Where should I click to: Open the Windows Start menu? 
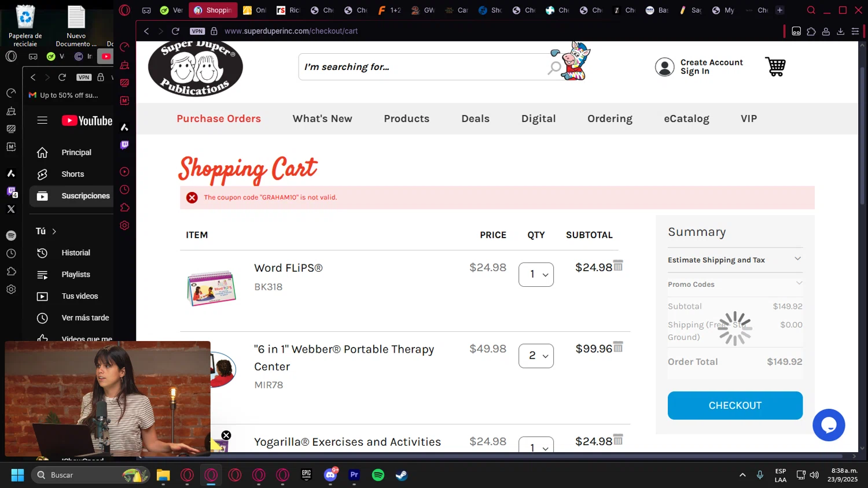pyautogui.click(x=17, y=475)
